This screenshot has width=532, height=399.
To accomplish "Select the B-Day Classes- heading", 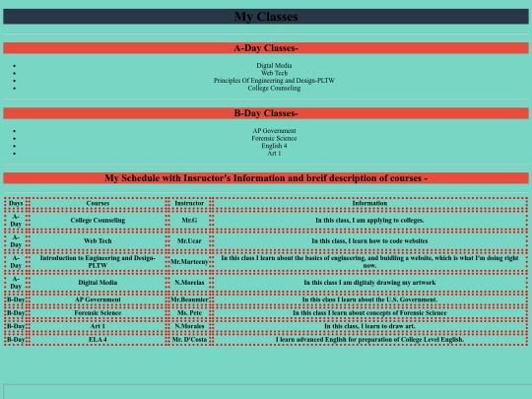I will tap(266, 113).
